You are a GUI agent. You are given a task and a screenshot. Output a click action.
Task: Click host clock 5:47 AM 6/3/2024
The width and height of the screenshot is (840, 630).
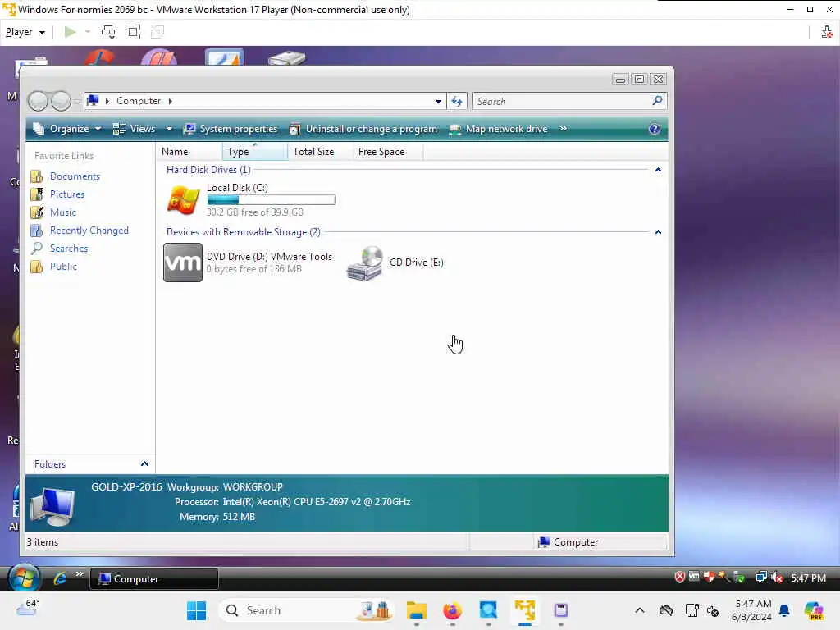click(751, 610)
